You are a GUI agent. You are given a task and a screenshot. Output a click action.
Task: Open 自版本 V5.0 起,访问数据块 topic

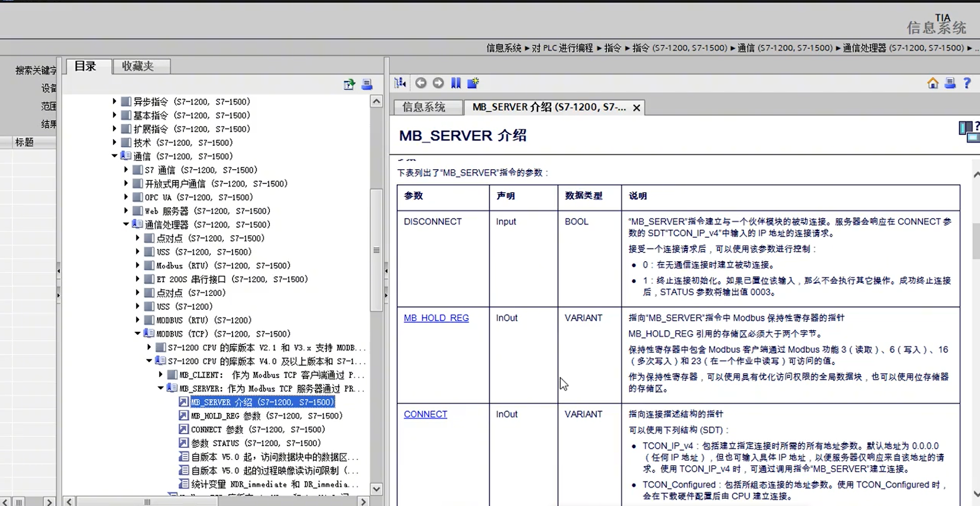[x=275, y=457]
